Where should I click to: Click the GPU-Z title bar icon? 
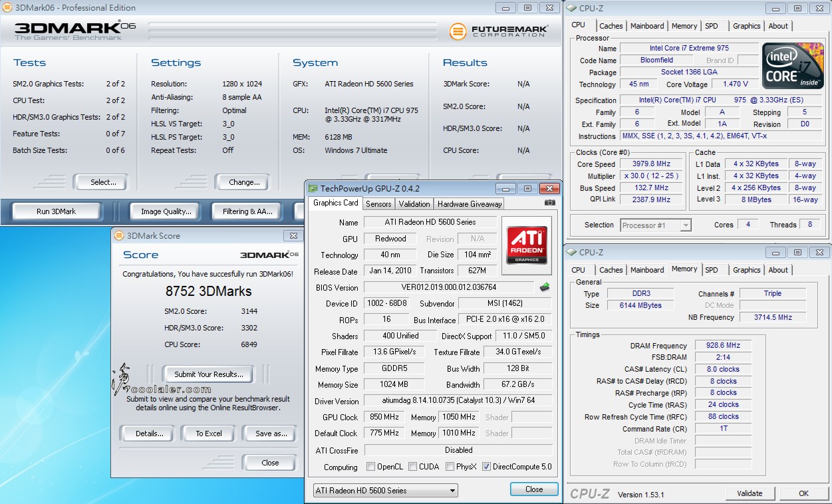(313, 189)
